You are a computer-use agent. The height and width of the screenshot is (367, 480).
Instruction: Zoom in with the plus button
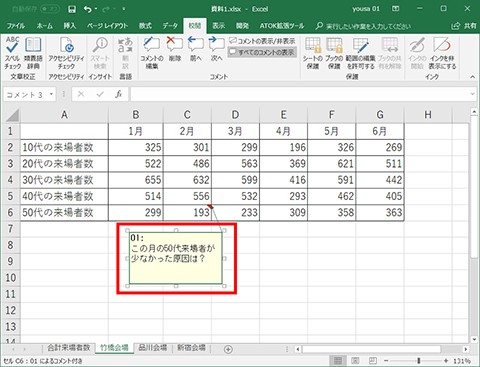coord(446,361)
